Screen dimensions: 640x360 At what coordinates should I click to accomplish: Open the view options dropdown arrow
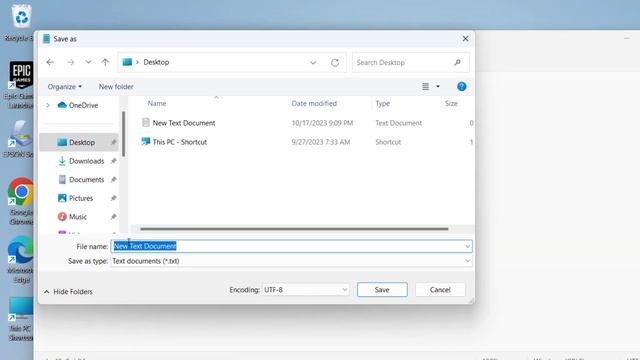[438, 87]
